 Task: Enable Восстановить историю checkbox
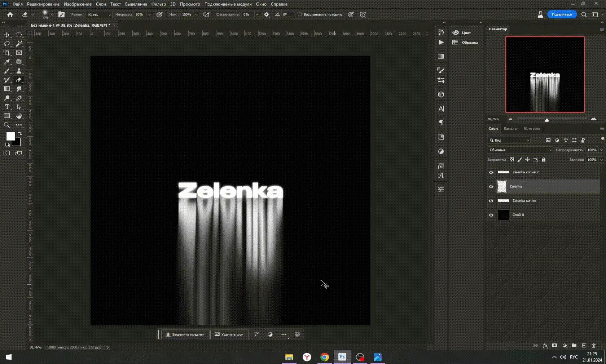click(x=300, y=14)
